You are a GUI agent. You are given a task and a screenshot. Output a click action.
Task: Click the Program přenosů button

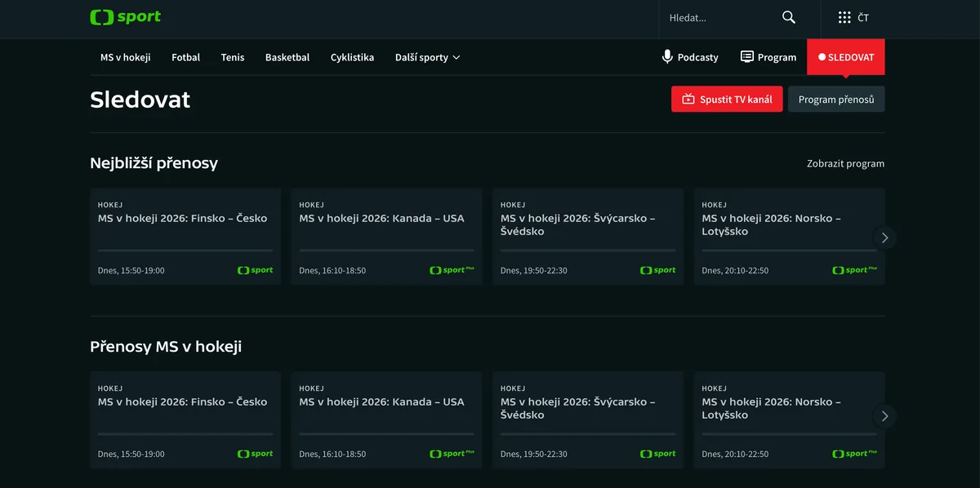click(836, 100)
